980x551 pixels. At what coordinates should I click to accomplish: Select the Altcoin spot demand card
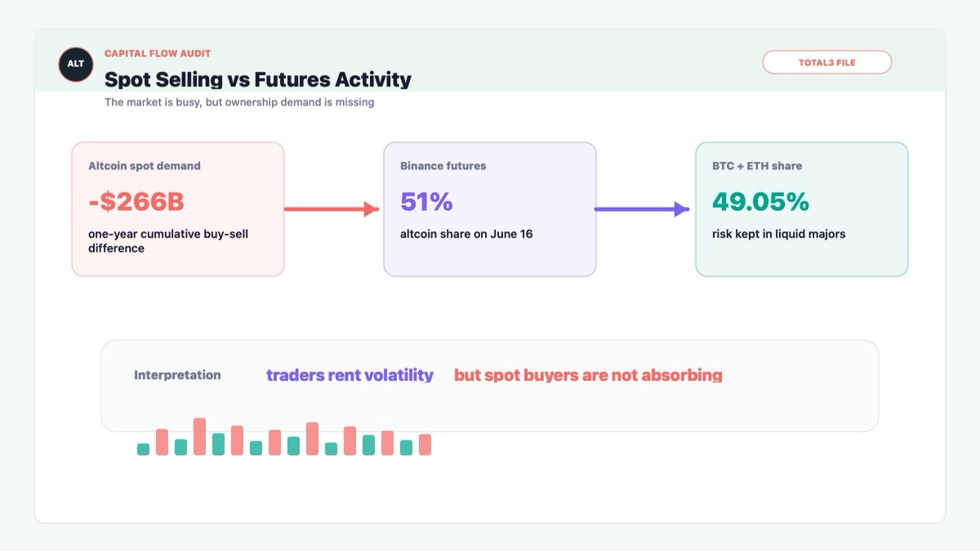click(178, 209)
